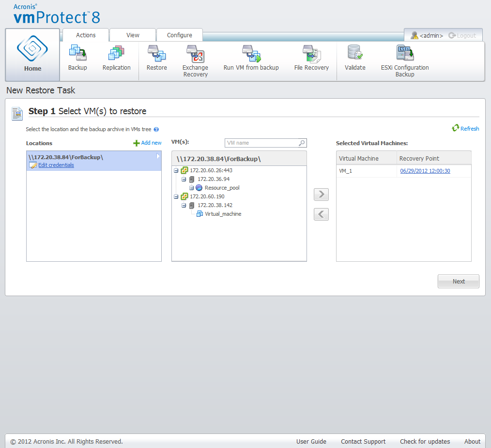This screenshot has height=448, width=491.
Task: Click Check for updates
Action: (425, 441)
